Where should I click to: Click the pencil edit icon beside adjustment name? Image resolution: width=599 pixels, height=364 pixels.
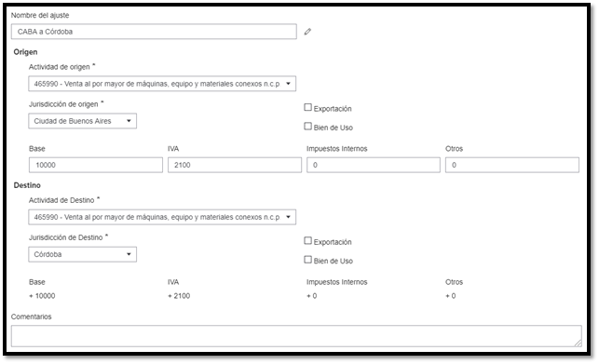(307, 32)
